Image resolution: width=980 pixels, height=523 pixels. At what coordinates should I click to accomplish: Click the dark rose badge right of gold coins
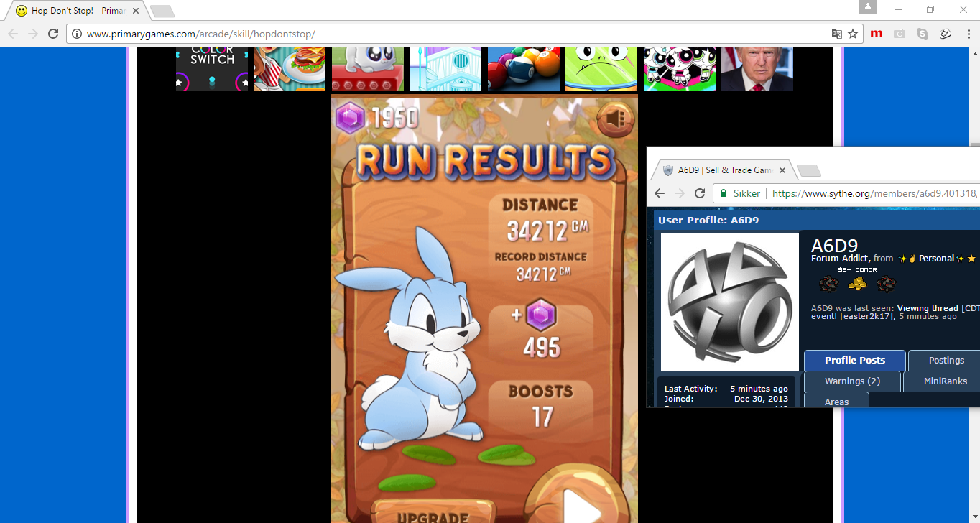pyautogui.click(x=886, y=284)
